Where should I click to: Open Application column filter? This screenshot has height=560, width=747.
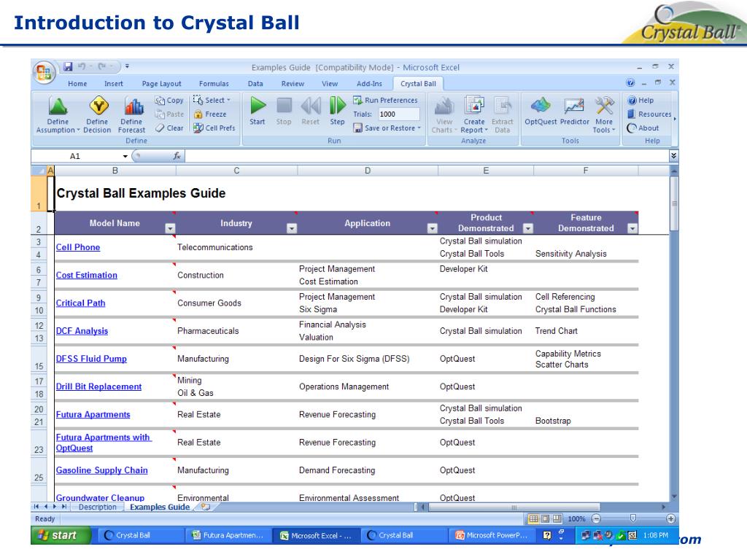click(432, 228)
